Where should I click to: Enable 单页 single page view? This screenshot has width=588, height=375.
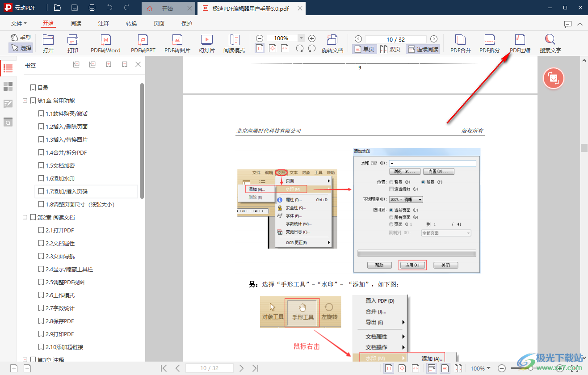tap(364, 49)
